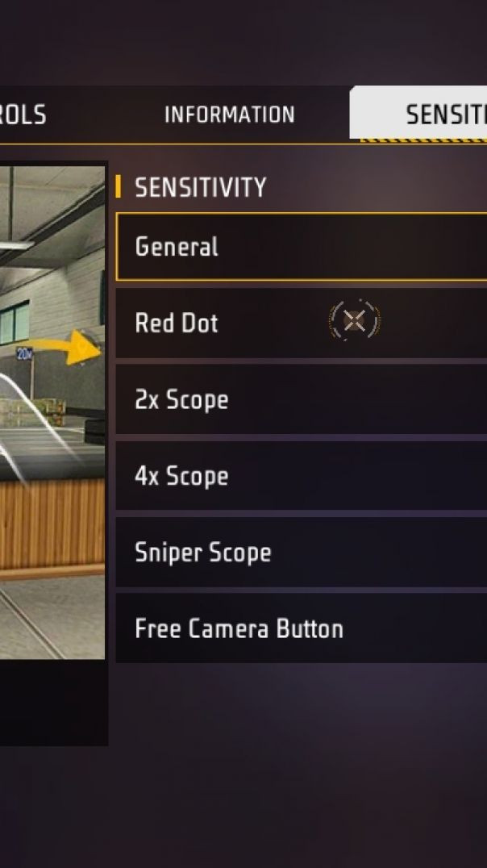
Task: Tap the 20m distance marker sign
Action: click(24, 354)
